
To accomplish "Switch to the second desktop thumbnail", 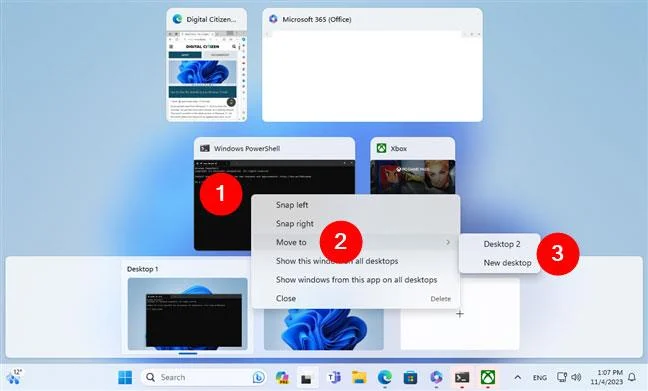I will click(324, 329).
